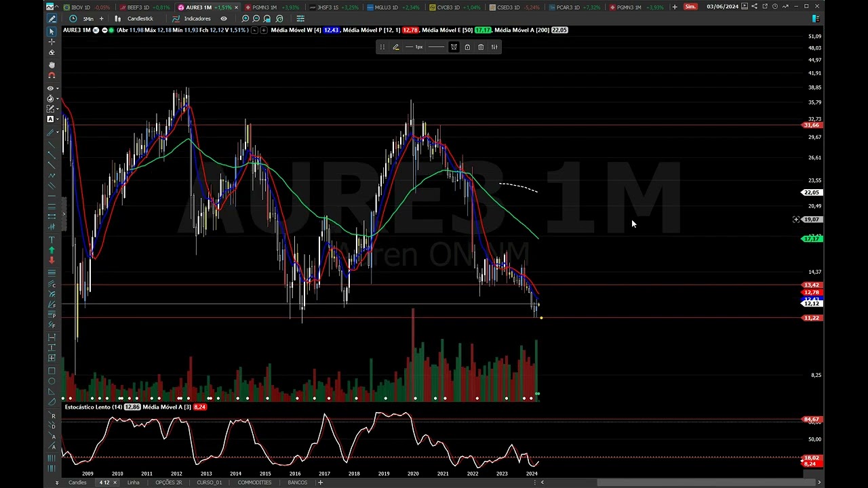
Task: Open the 5Min interval dropdown
Action: point(88,18)
